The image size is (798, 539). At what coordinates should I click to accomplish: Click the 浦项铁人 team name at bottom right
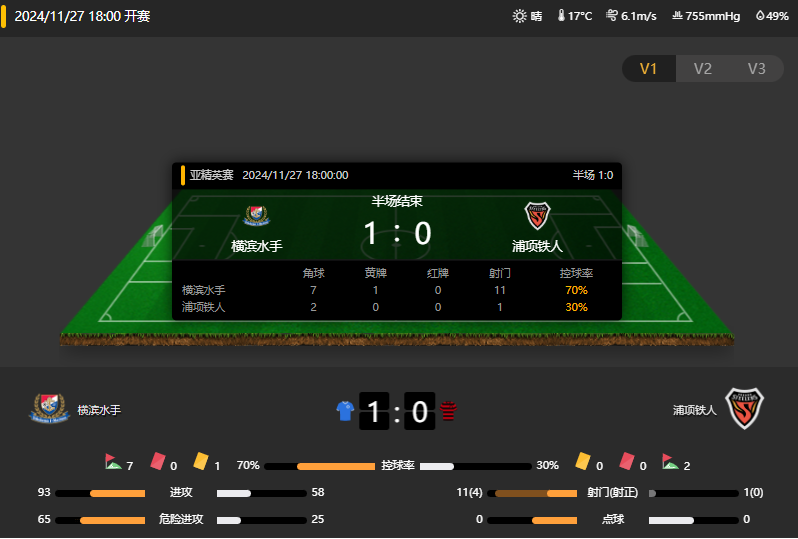click(x=695, y=410)
